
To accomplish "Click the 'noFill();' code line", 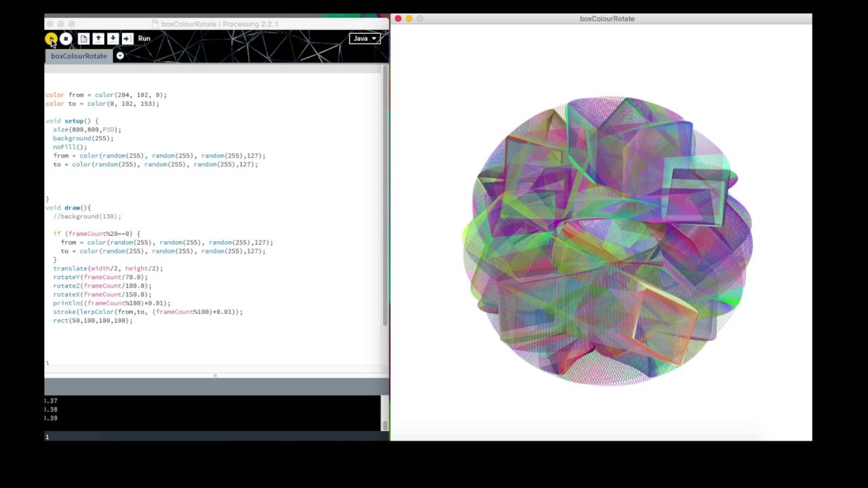I will (70, 147).
